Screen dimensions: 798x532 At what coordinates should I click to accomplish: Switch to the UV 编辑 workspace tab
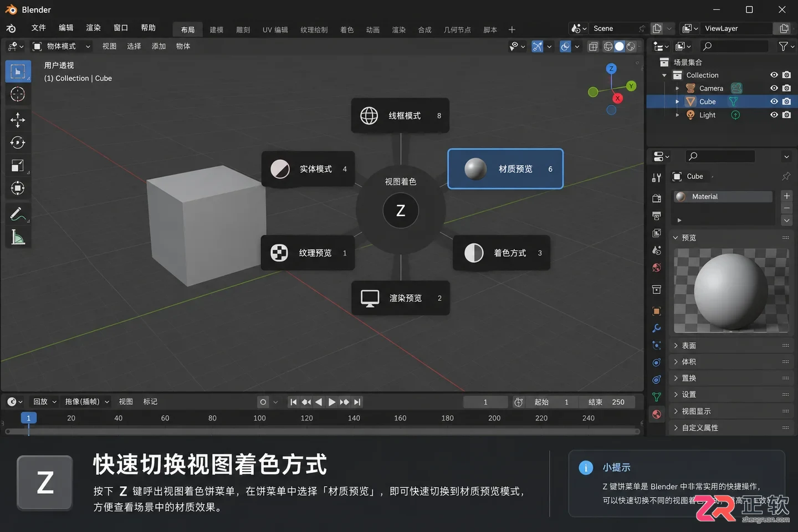275,30
